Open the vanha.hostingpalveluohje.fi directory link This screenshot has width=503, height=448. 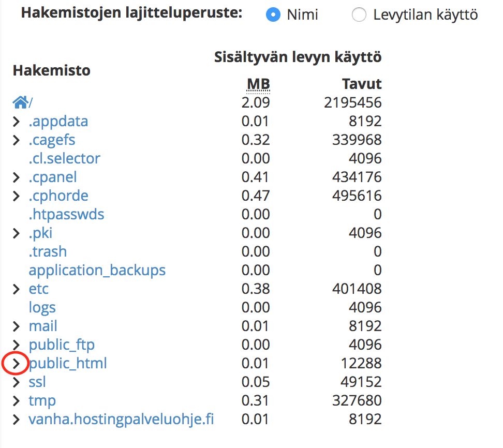pyautogui.click(x=121, y=419)
